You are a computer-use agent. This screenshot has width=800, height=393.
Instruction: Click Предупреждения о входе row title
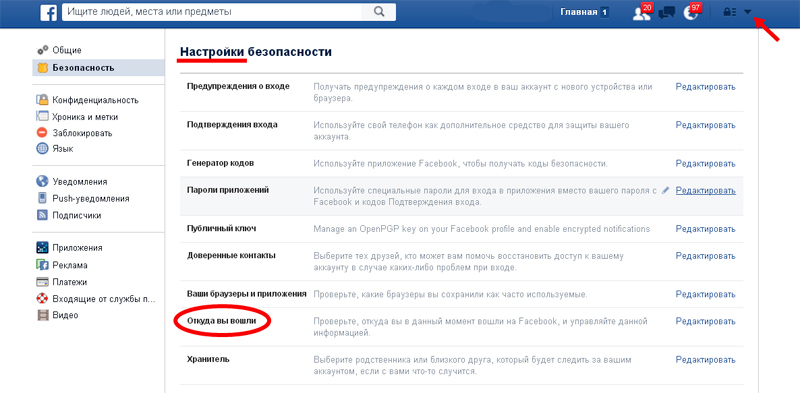(238, 86)
